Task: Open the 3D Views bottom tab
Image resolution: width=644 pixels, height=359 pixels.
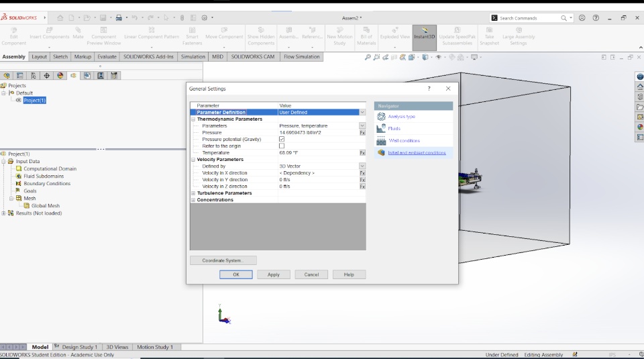Action: click(x=117, y=347)
